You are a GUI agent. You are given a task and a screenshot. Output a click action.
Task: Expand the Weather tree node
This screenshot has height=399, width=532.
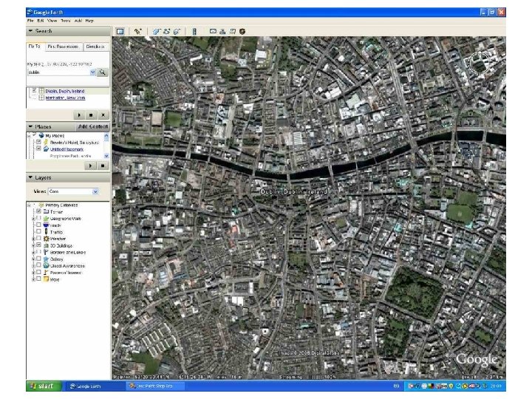coord(33,239)
